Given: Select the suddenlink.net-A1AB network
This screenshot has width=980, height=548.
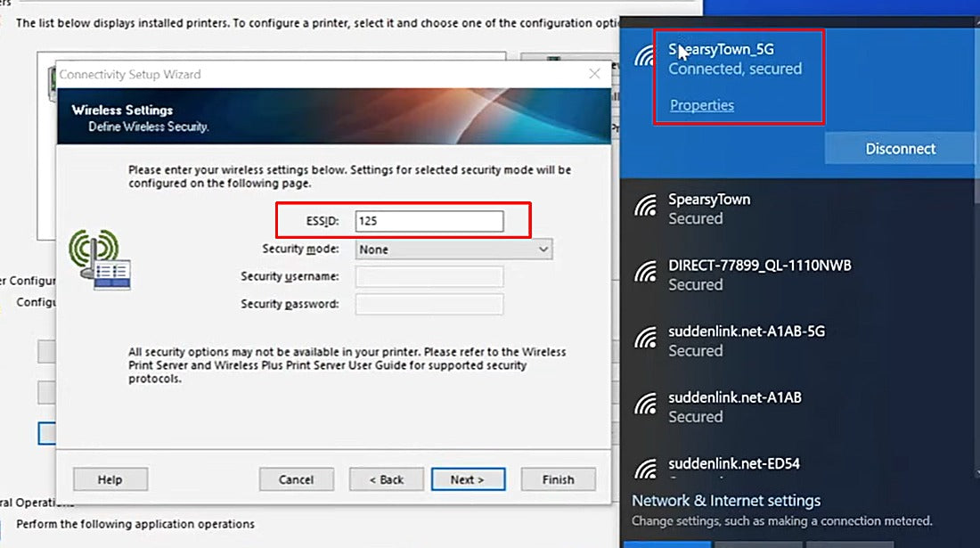Looking at the screenshot, I should [796, 407].
